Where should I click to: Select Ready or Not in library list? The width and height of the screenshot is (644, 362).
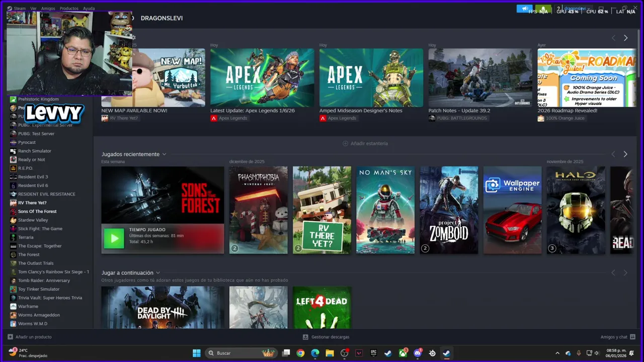click(31, 159)
